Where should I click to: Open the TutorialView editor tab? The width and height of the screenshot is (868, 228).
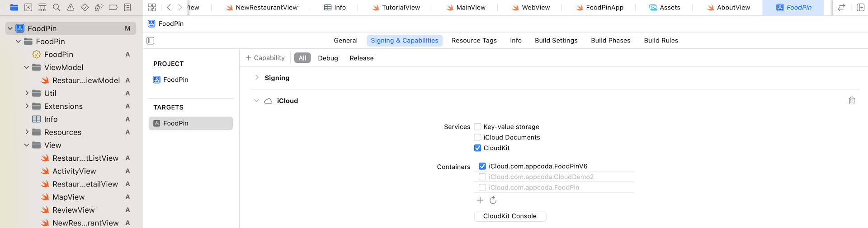point(396,8)
